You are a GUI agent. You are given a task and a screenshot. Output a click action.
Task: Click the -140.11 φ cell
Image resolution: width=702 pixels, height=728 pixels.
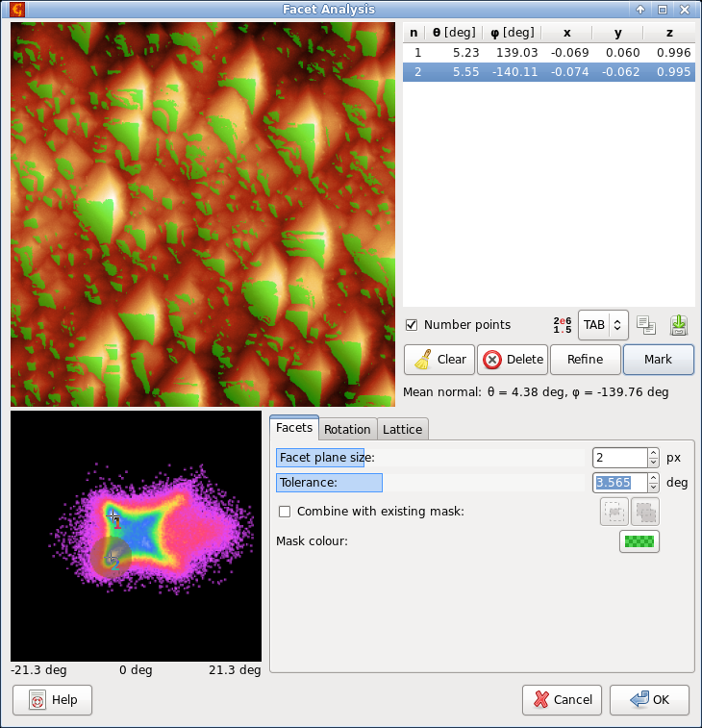click(x=514, y=72)
